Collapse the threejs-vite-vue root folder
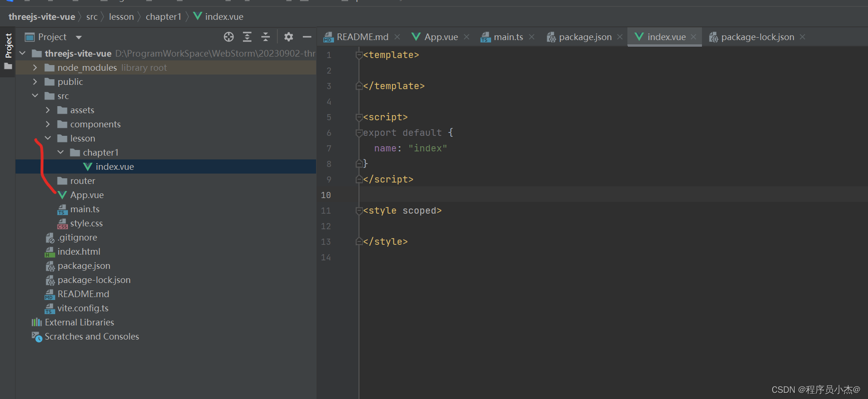This screenshot has height=399, width=868. click(22, 53)
